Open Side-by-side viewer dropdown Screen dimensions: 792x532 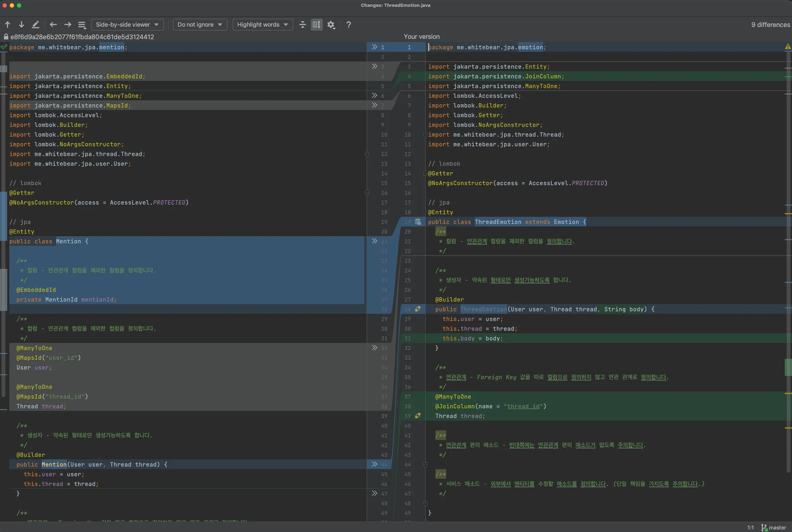127,25
